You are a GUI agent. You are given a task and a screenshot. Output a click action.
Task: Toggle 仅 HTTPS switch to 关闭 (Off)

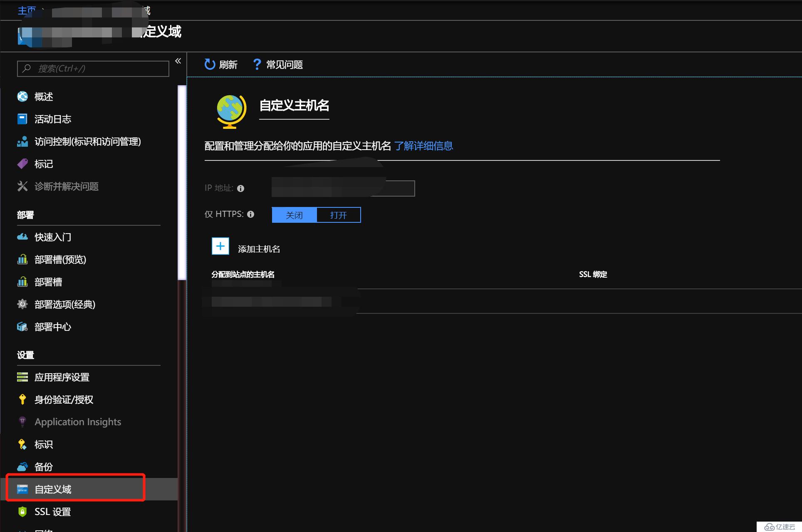[x=294, y=214]
